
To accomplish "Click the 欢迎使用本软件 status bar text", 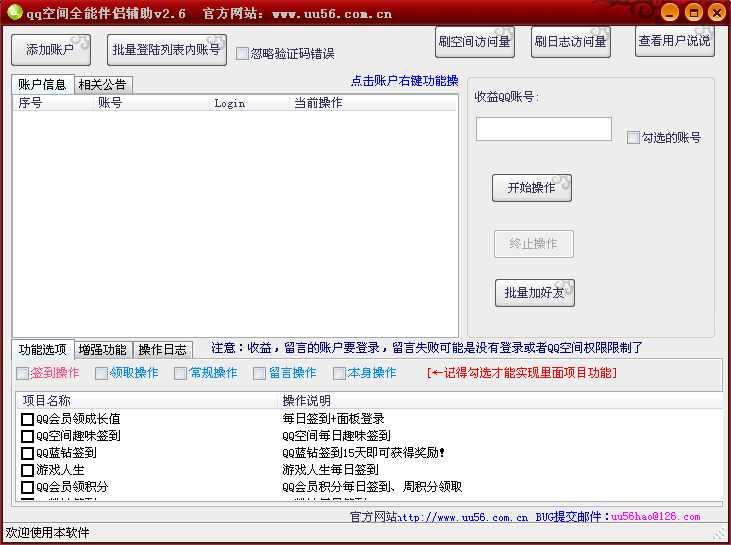I will pos(48,532).
